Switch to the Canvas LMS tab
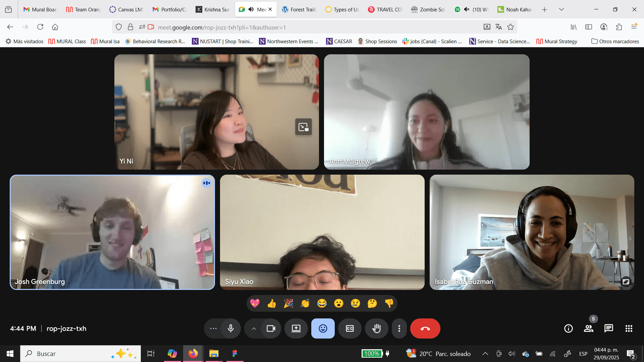644x362 pixels. (x=126, y=9)
